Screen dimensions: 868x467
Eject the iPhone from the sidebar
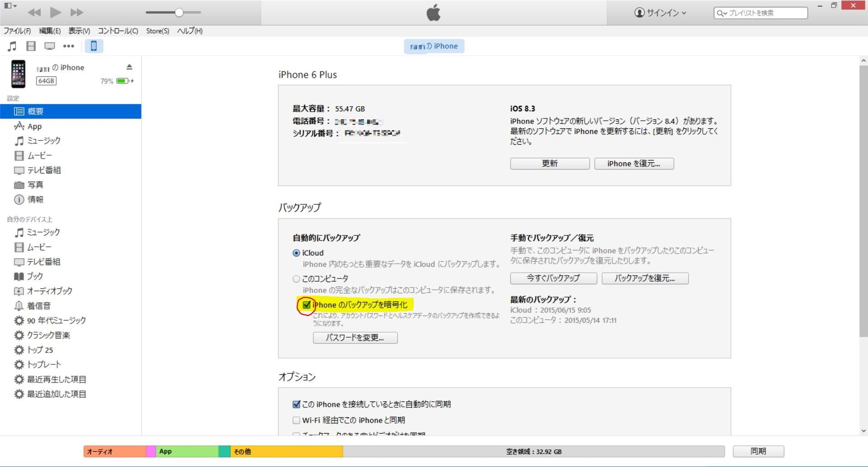tap(130, 67)
